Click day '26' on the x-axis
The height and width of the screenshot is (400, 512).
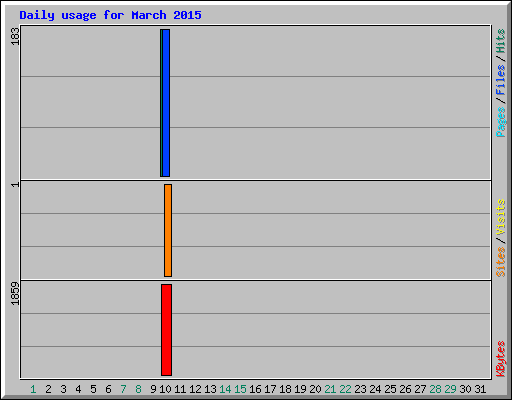coord(405,389)
